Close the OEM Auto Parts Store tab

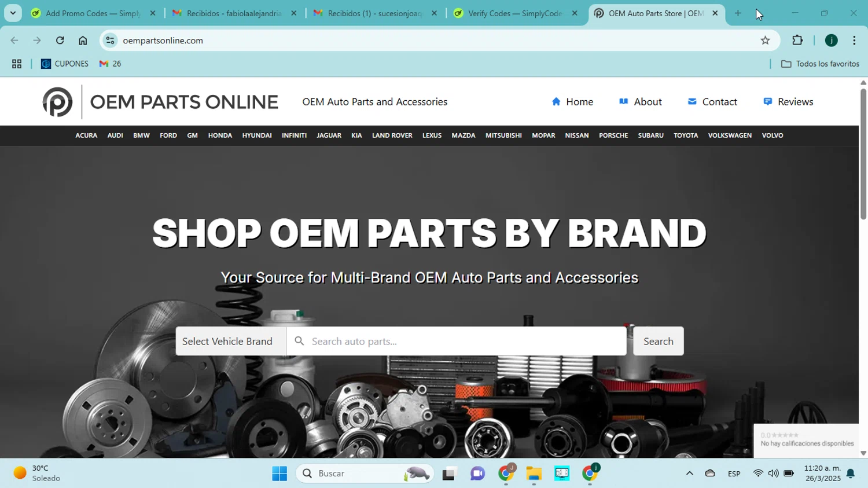point(715,13)
